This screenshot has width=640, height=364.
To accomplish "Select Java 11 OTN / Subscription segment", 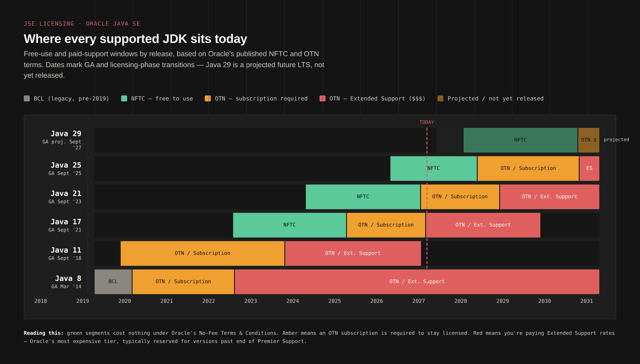I will (203, 253).
